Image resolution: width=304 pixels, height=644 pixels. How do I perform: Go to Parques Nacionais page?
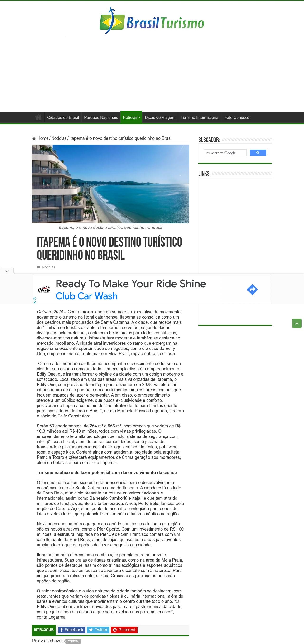tap(101, 117)
